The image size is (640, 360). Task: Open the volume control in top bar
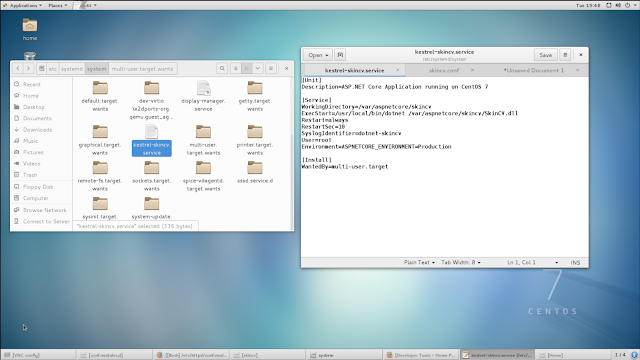(618, 5)
